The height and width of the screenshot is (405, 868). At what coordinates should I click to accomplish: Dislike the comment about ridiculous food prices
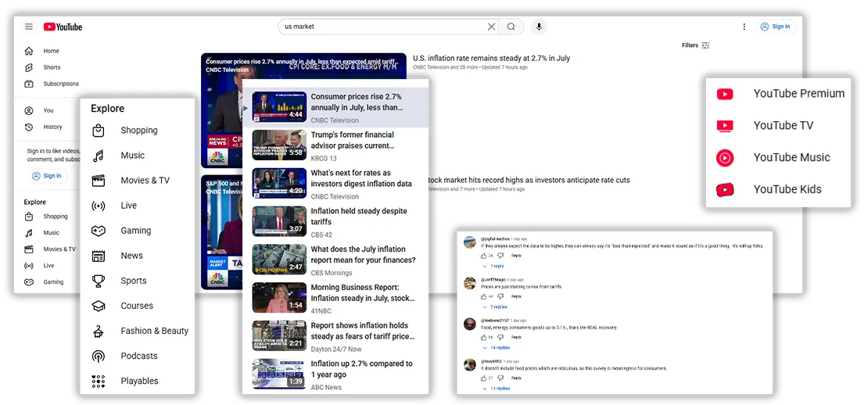(x=500, y=378)
